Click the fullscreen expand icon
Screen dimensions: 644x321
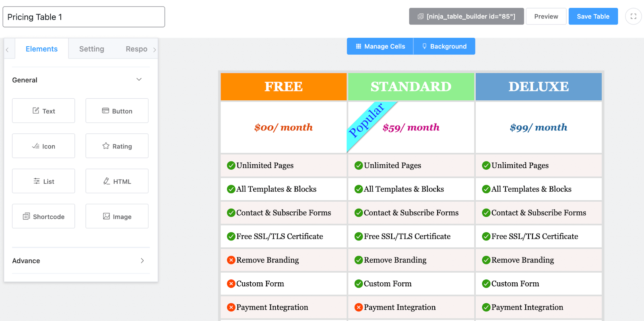[633, 17]
